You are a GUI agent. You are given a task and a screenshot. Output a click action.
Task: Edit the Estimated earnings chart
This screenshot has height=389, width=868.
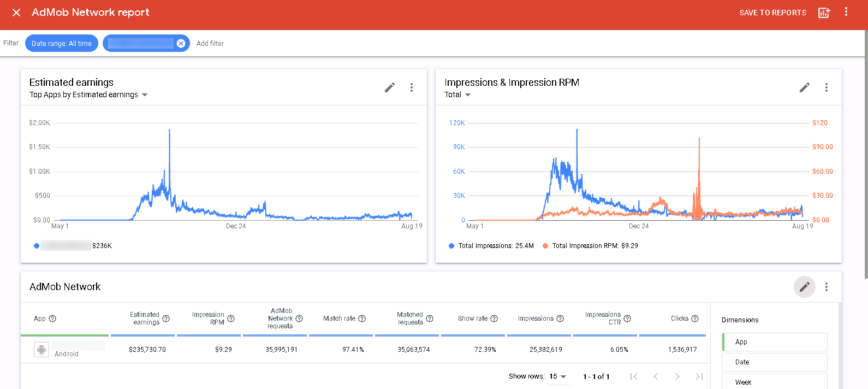click(390, 87)
